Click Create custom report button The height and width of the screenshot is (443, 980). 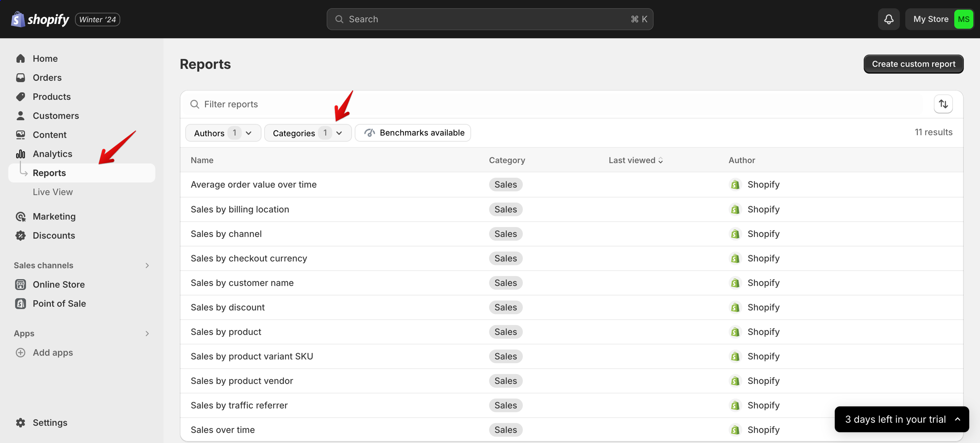[913, 64]
